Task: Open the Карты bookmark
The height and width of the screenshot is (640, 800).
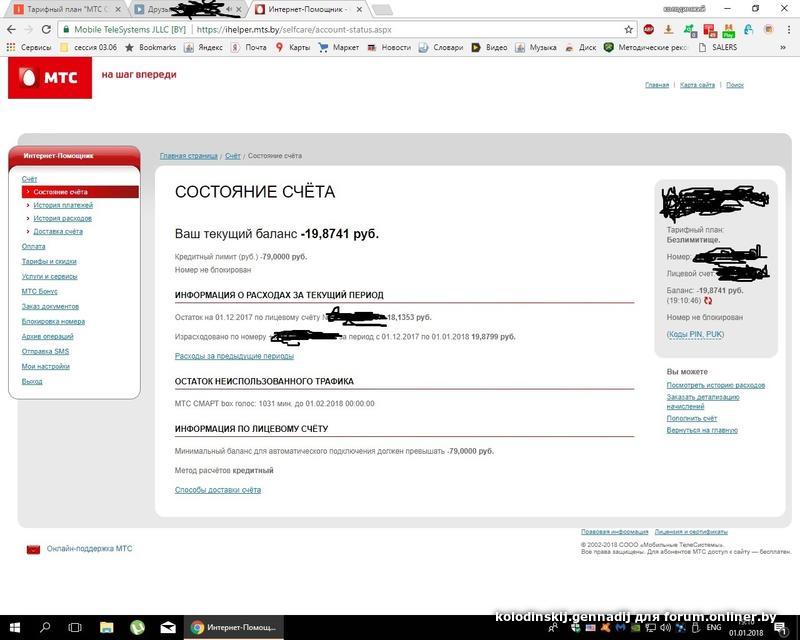Action: tap(292, 47)
